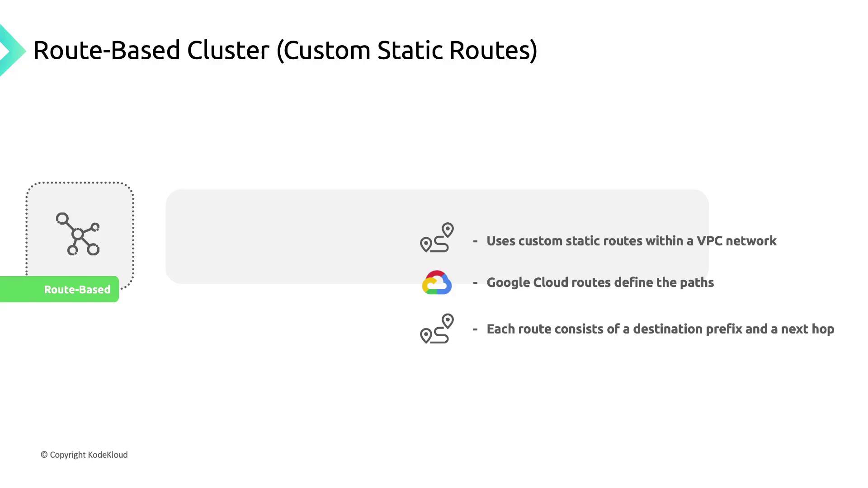Click the upper location pin above the VPC line
868x488 pixels.
tap(448, 230)
